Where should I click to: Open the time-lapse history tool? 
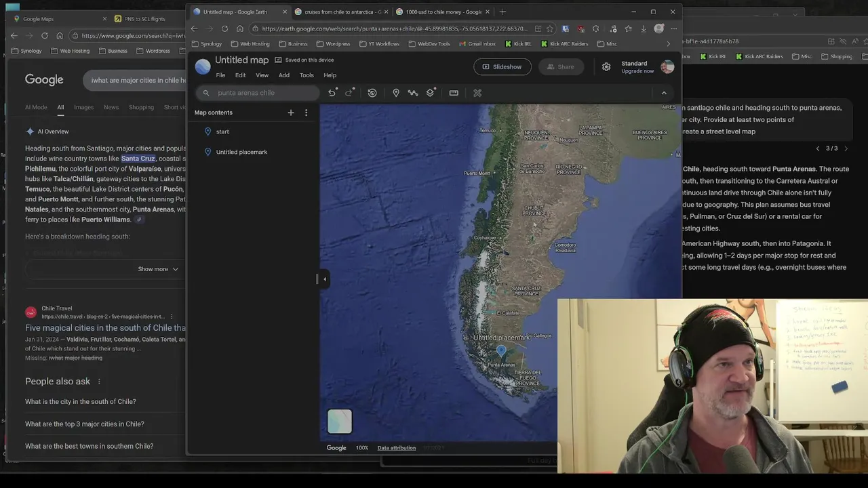tap(372, 93)
